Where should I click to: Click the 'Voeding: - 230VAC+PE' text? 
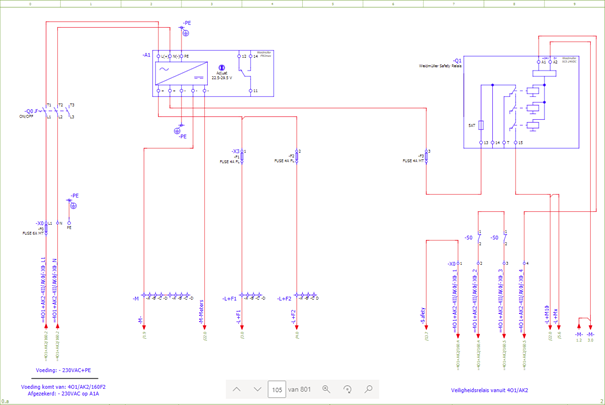(57, 370)
